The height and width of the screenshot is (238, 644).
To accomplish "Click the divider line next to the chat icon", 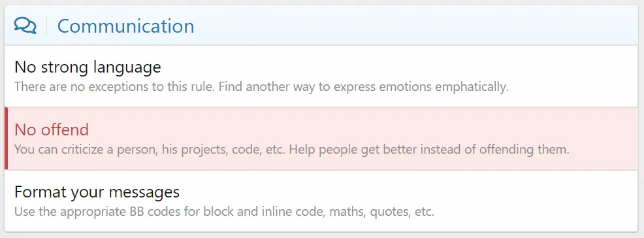I will pyautogui.click(x=46, y=26).
